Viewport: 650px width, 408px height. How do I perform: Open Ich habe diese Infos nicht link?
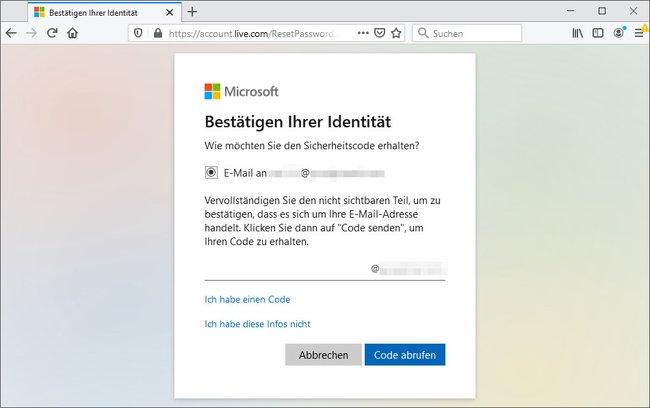(x=257, y=324)
